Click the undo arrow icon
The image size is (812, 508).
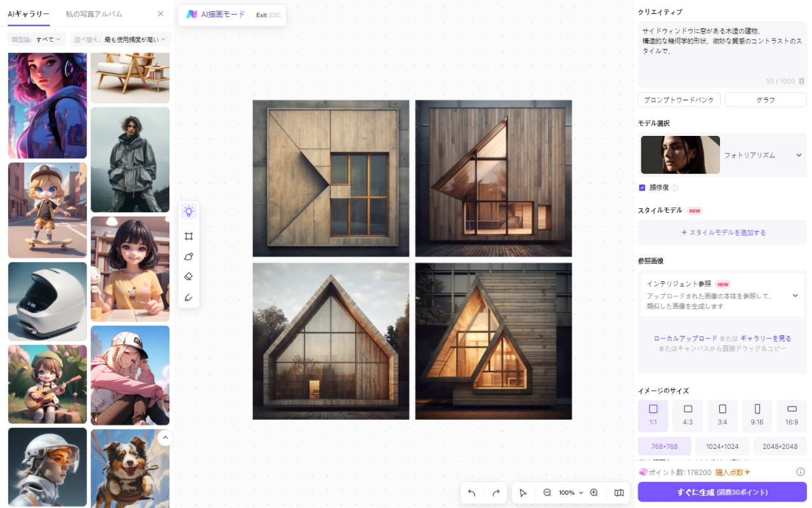tap(471, 493)
